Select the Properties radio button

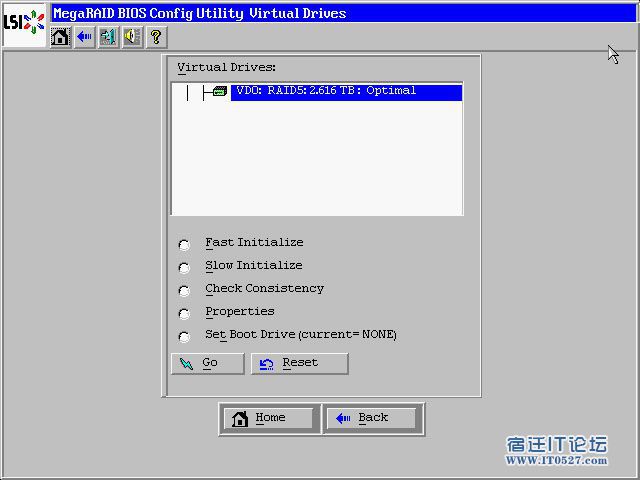(184, 314)
